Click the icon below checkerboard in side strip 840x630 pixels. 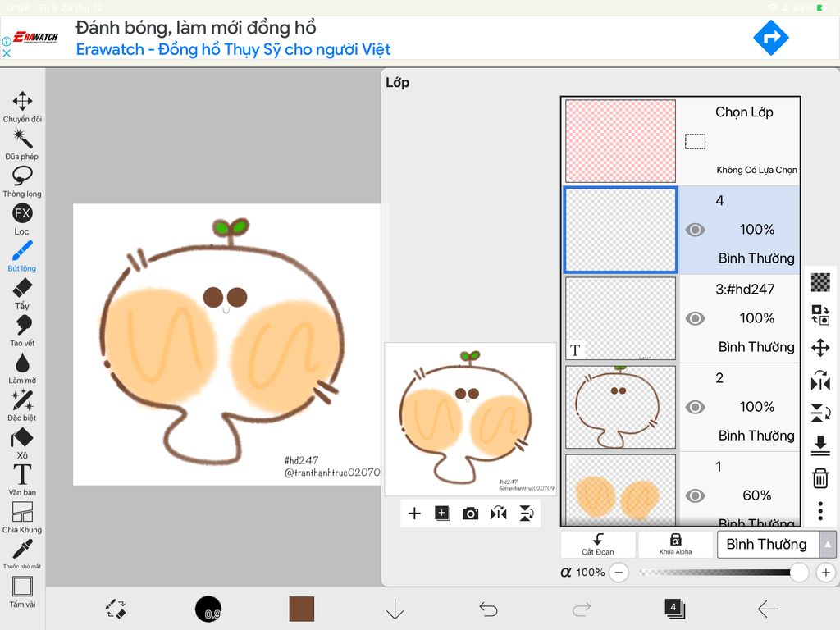click(x=820, y=315)
